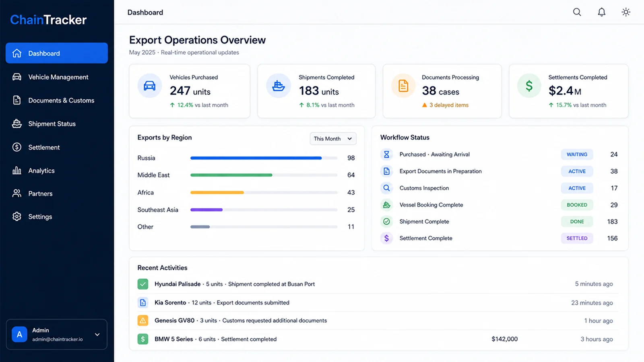The width and height of the screenshot is (644, 362).
Task: Click document icon beside Export Documents in Preparation
Action: click(386, 171)
